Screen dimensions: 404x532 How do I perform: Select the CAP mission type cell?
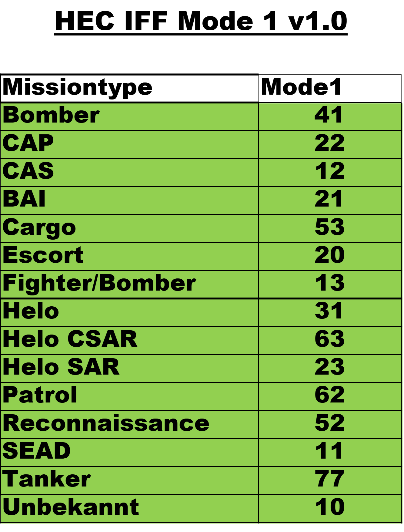click(x=28, y=143)
